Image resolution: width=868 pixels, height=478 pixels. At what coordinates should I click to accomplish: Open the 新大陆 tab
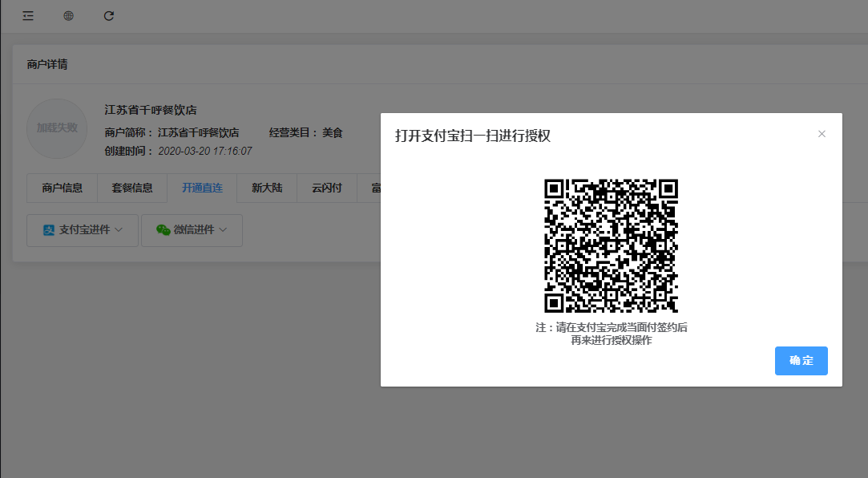[x=267, y=188]
